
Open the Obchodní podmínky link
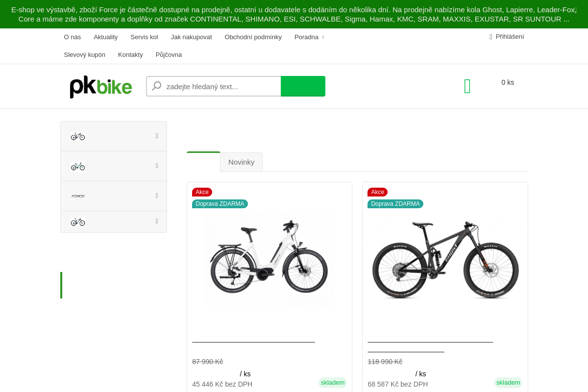point(253,37)
